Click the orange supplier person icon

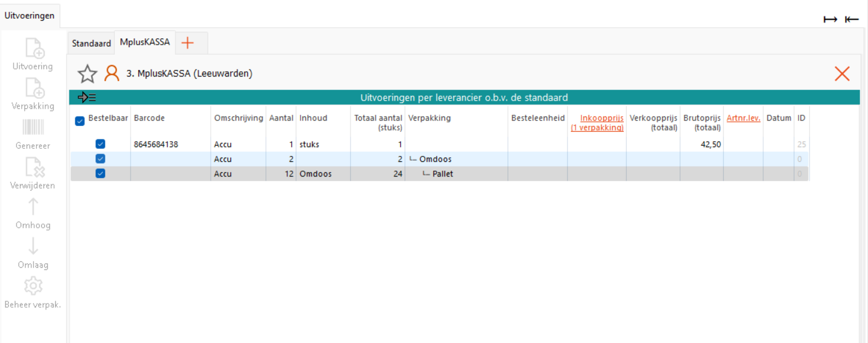point(111,74)
